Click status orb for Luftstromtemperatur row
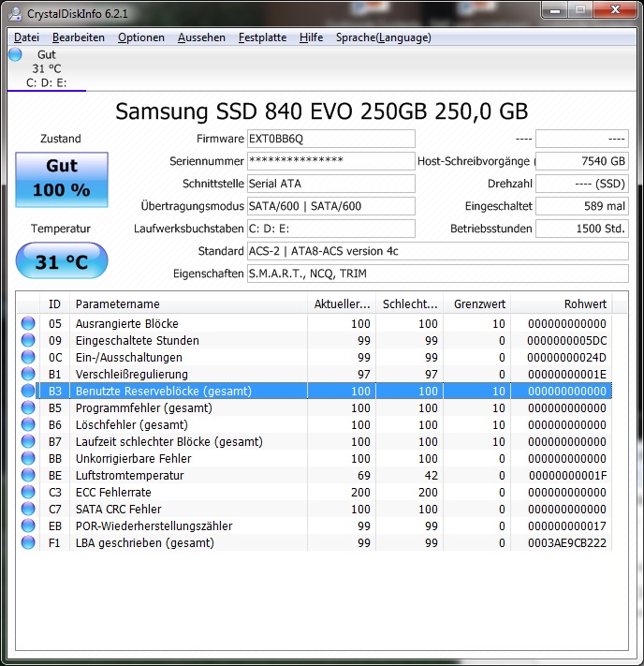The height and width of the screenshot is (666, 644). coord(28,475)
